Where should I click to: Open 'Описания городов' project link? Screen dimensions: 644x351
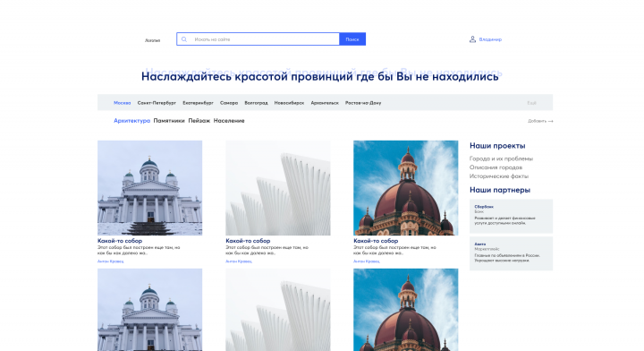pos(496,167)
